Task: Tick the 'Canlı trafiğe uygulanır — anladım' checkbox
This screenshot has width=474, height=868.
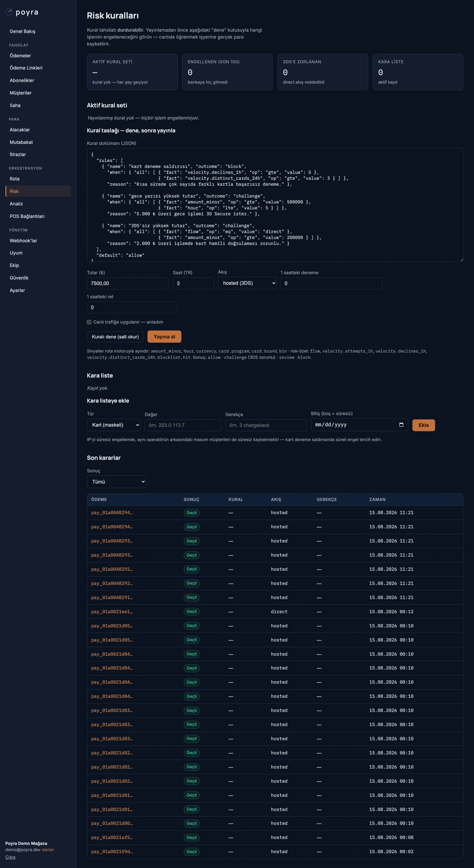Action: [x=89, y=322]
